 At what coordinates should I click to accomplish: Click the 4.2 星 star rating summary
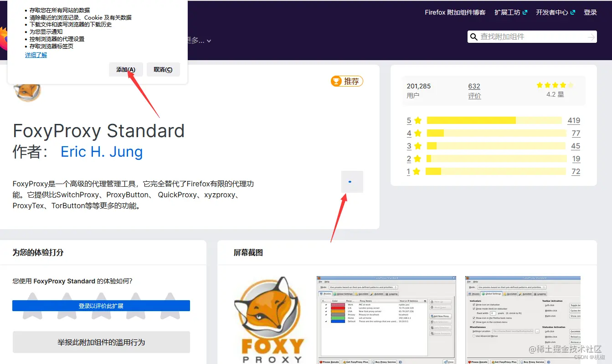point(555,90)
